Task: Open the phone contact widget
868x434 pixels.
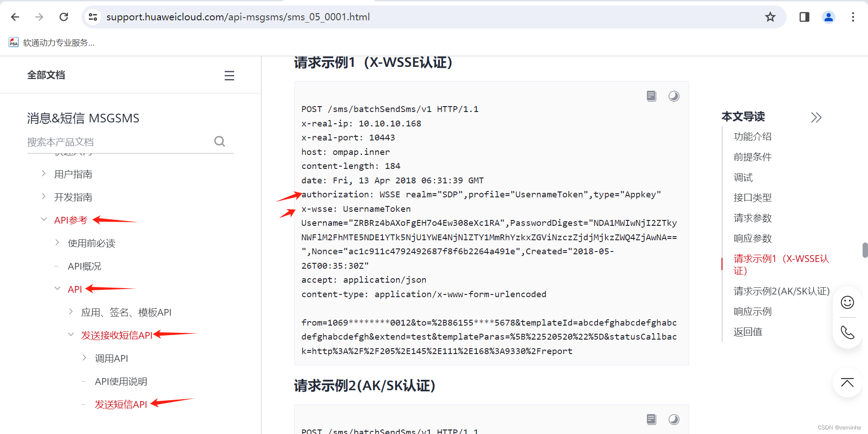Action: point(847,332)
